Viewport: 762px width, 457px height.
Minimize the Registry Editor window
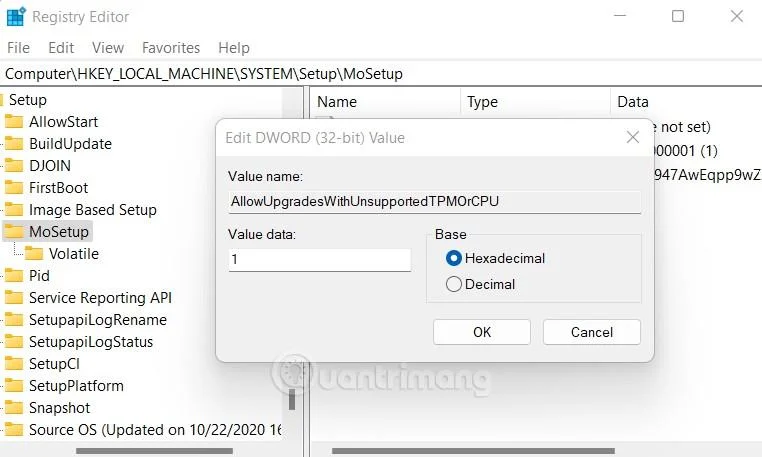coord(620,16)
